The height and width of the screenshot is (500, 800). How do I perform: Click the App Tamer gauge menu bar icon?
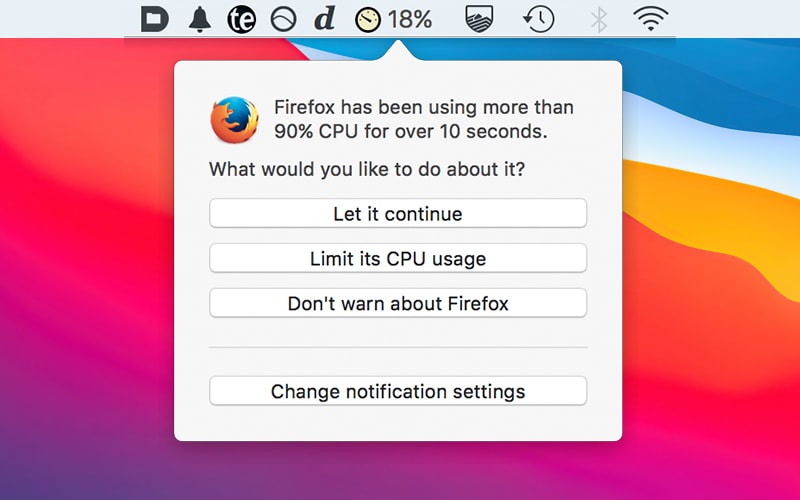(368, 19)
